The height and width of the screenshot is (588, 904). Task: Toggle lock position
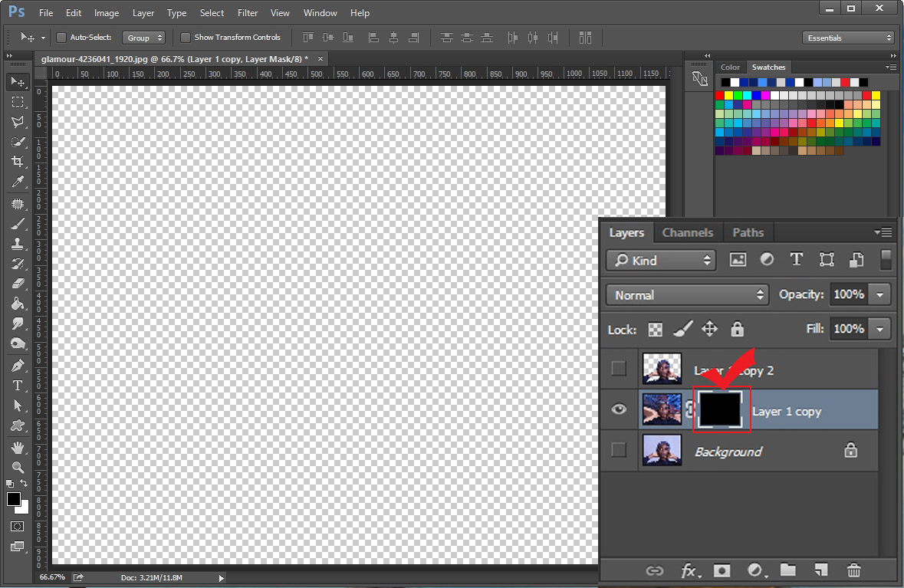click(709, 329)
